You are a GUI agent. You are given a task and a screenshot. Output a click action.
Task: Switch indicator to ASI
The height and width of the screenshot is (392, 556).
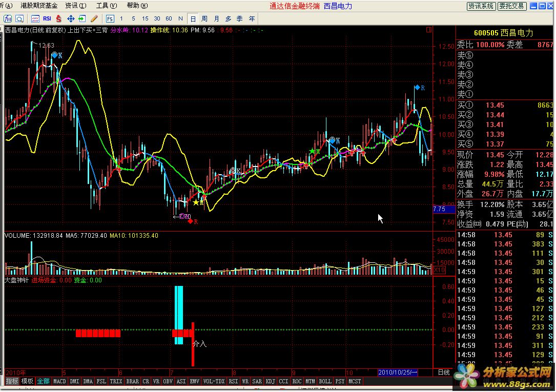click(181, 381)
